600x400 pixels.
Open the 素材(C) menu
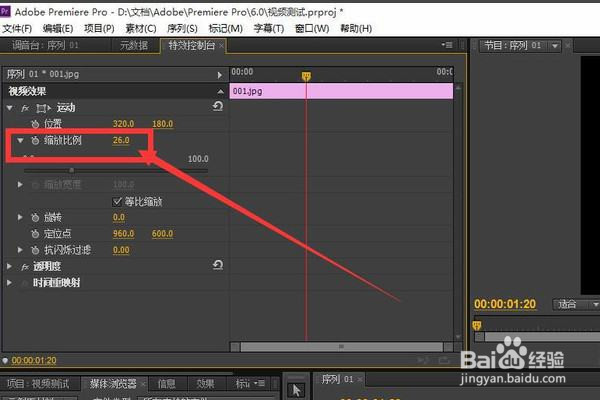pos(141,28)
